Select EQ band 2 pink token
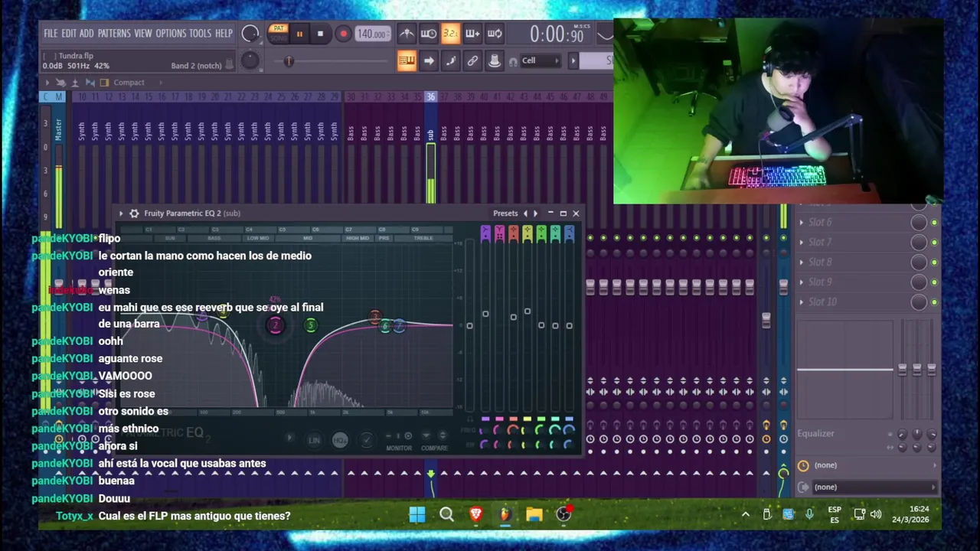Screen dimensions: 980x551 coord(275,325)
